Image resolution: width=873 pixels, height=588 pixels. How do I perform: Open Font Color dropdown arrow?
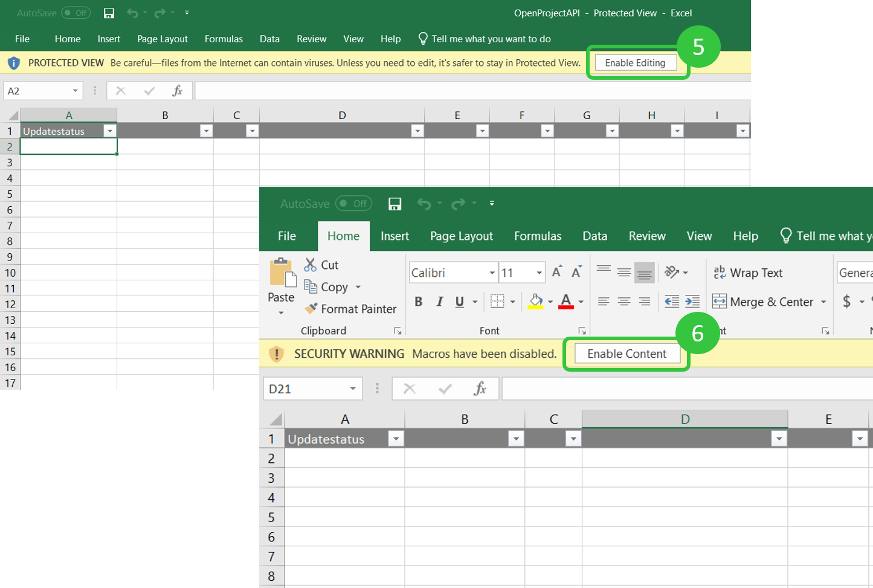tap(581, 302)
